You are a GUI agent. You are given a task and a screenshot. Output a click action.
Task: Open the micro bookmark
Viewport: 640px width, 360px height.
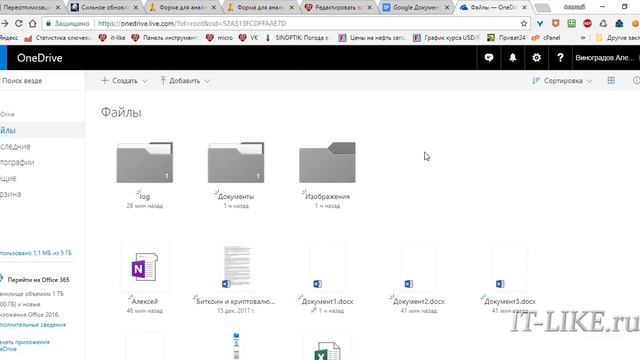[x=220, y=38]
